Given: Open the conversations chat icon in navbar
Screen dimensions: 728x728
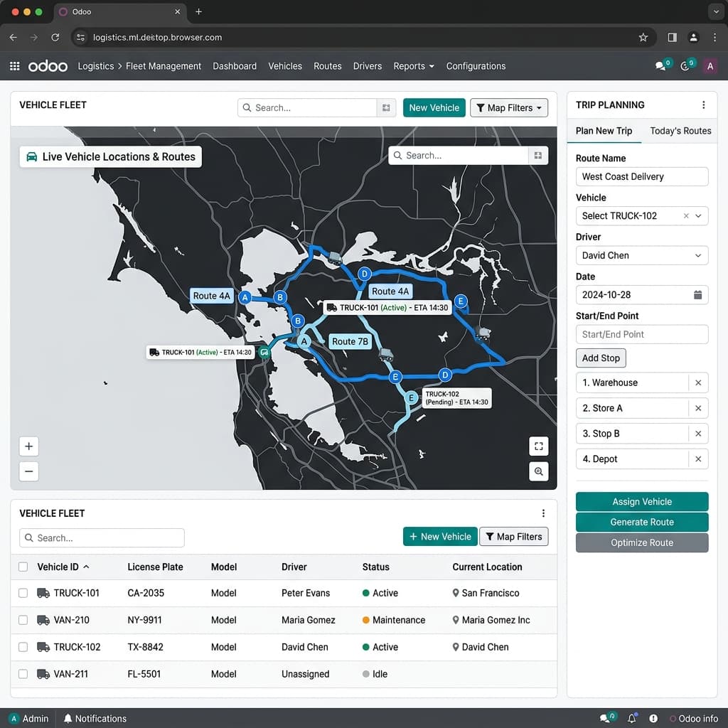Looking at the screenshot, I should [x=660, y=66].
